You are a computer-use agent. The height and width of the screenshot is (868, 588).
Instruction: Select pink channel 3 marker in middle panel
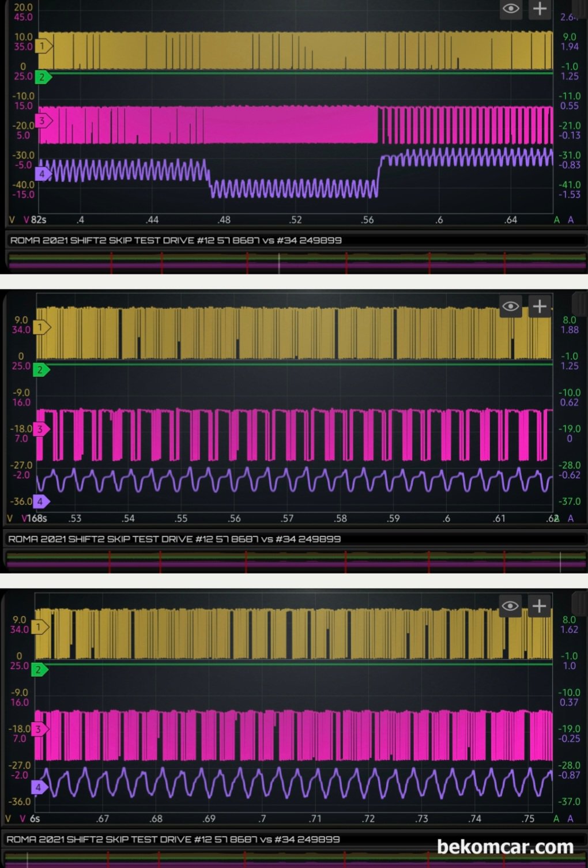pyautogui.click(x=42, y=429)
